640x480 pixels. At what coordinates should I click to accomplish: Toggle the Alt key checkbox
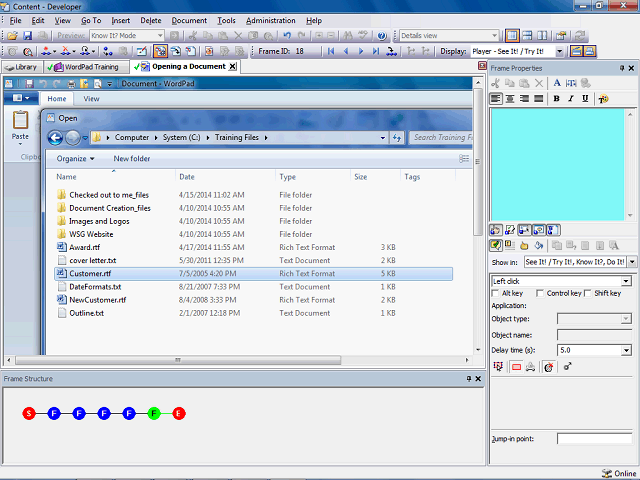[x=496, y=293]
